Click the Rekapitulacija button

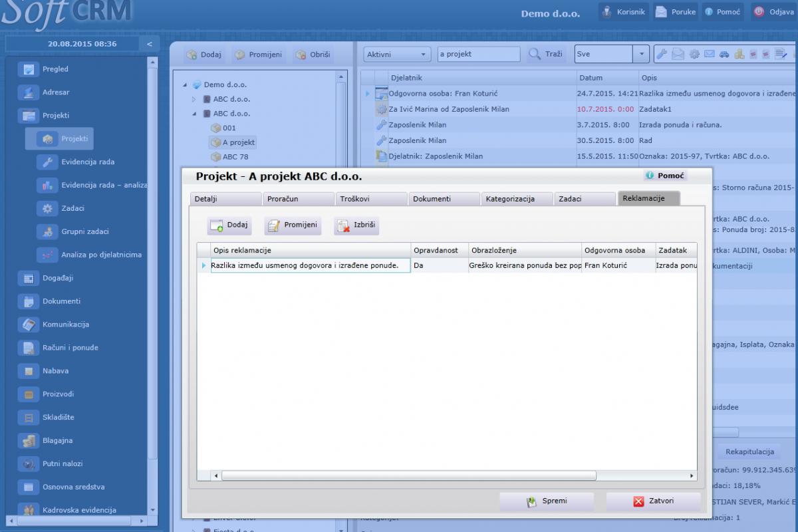pyautogui.click(x=749, y=452)
